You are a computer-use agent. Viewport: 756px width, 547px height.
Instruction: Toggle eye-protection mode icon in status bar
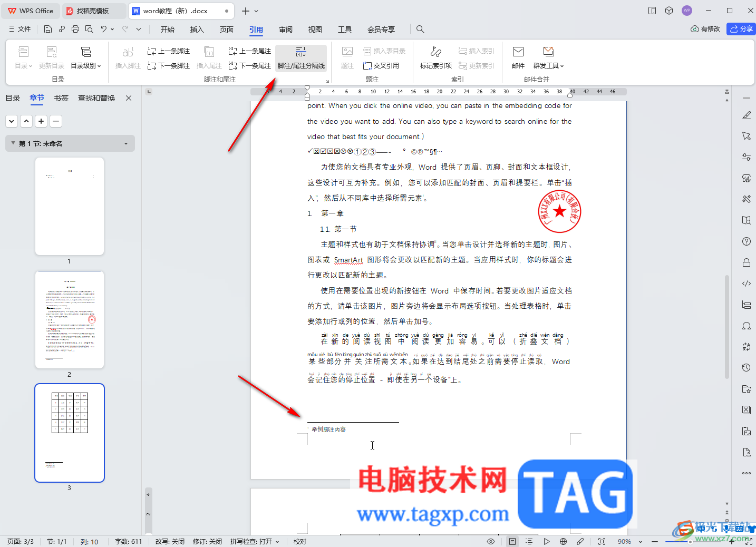[x=491, y=542]
